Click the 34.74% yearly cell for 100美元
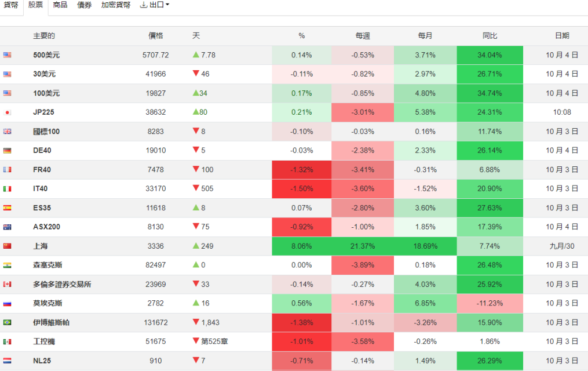The image size is (588, 371). point(490,93)
